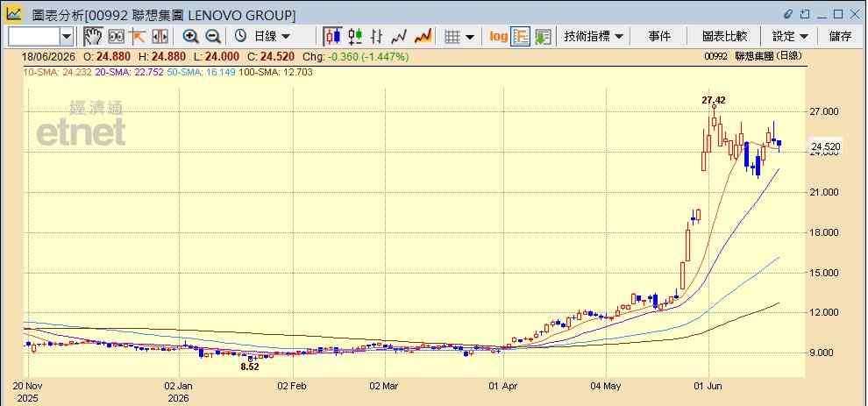868x406 pixels.
Task: Click the zoom in magnifier
Action: (x=191, y=37)
